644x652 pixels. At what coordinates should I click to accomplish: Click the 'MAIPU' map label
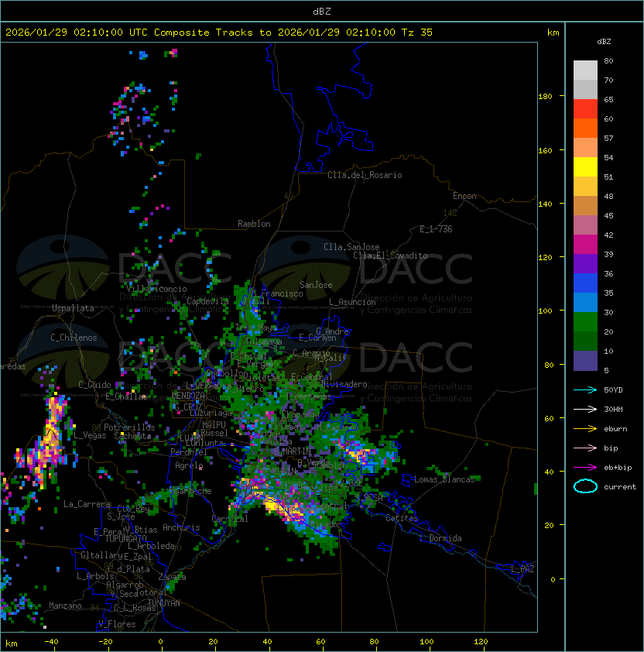coord(214,425)
